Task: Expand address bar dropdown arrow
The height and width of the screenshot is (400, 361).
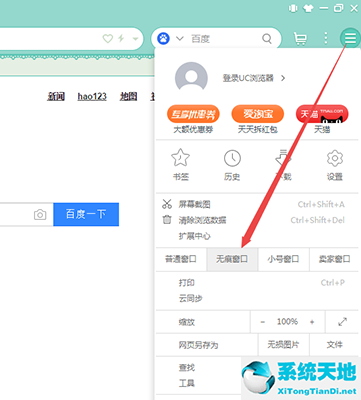Action: tap(135, 39)
